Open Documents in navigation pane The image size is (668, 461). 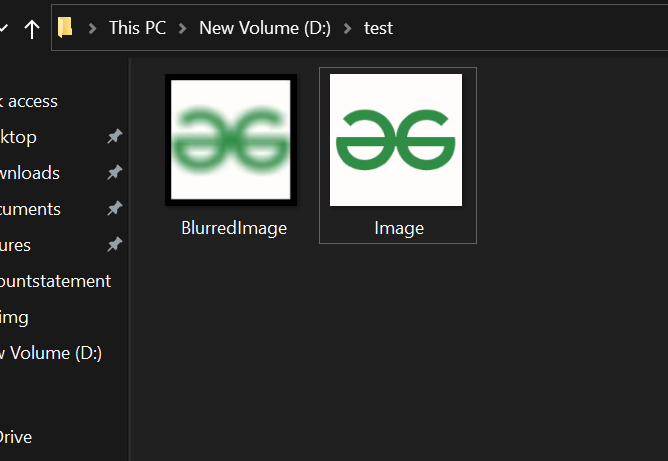click(30, 209)
